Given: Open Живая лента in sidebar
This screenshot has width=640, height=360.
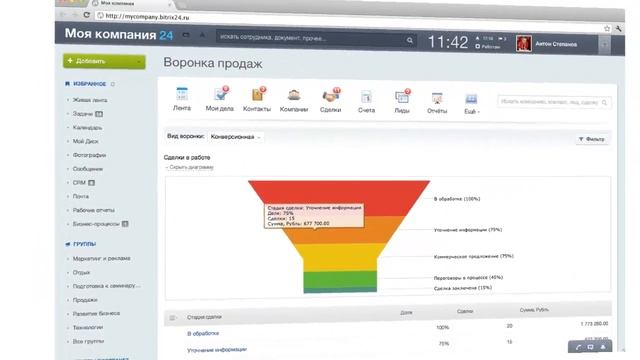Looking at the screenshot, I should coord(90,100).
